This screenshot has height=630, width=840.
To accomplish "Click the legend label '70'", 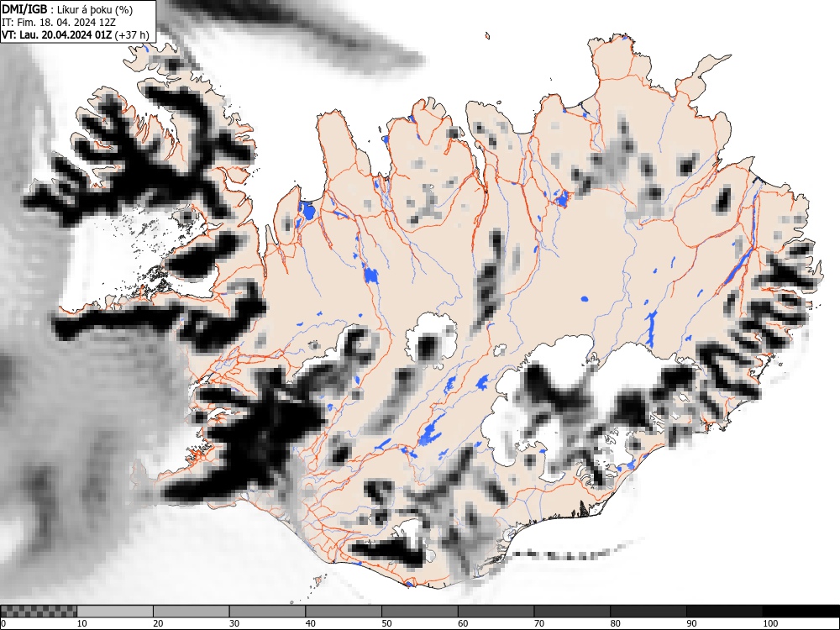I will pos(538,623).
